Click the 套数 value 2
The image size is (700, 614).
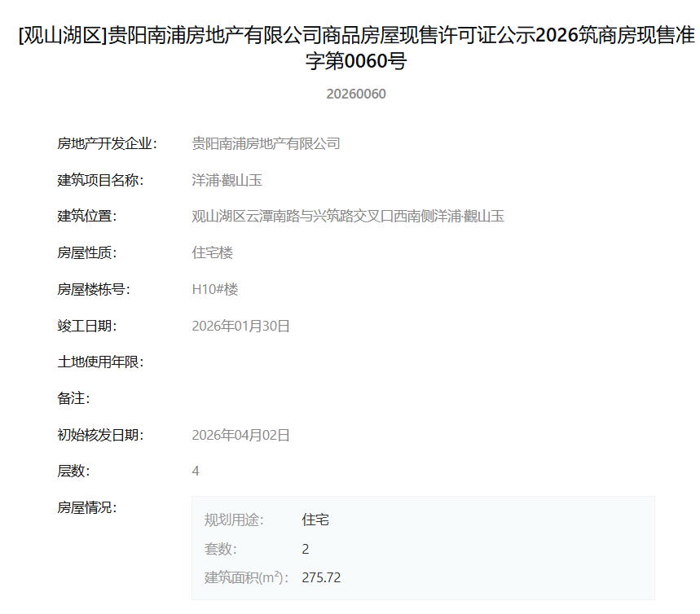click(x=306, y=550)
